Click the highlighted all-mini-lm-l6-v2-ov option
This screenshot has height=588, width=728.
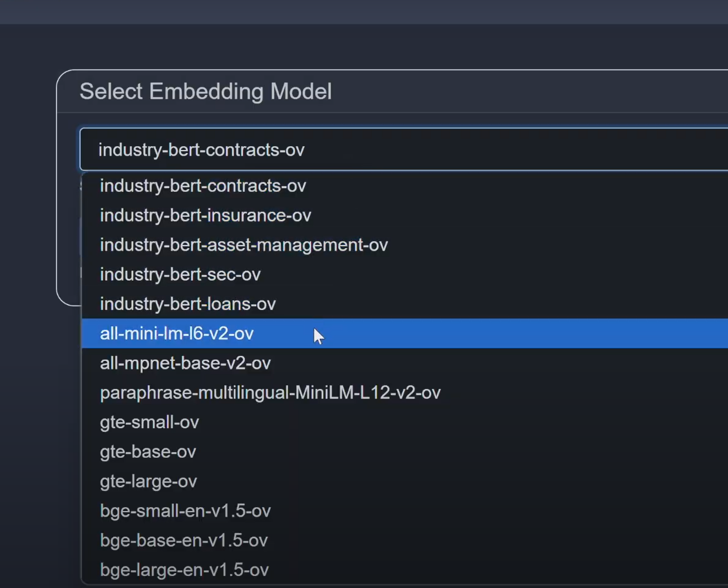(177, 333)
